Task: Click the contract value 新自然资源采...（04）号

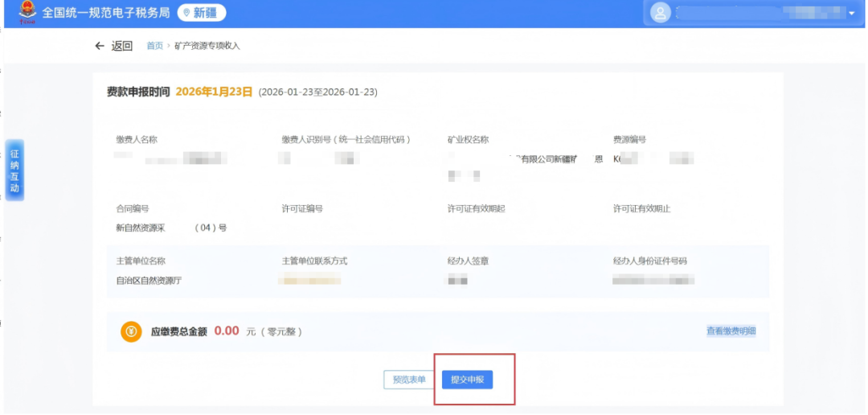Action: pyautogui.click(x=171, y=228)
